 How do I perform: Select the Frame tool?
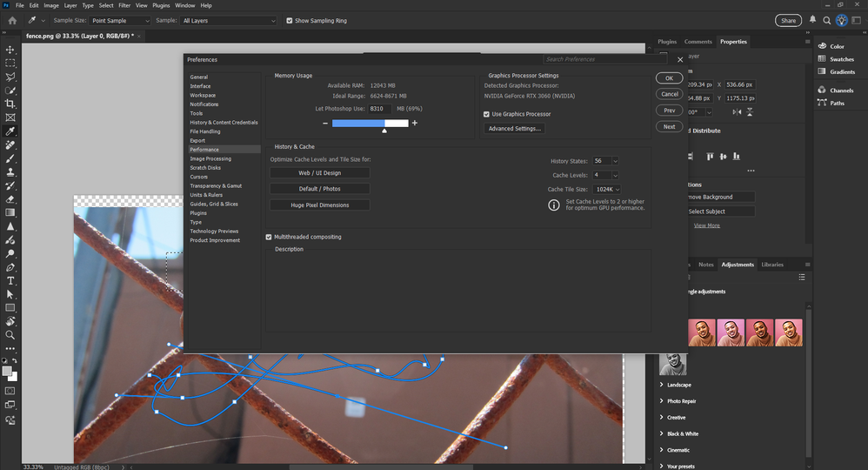pyautogui.click(x=10, y=117)
